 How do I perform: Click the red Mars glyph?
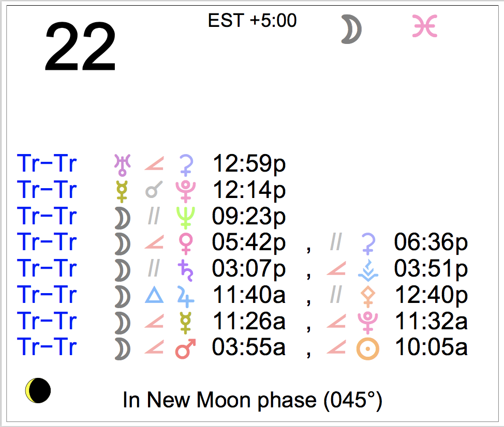[x=184, y=348]
